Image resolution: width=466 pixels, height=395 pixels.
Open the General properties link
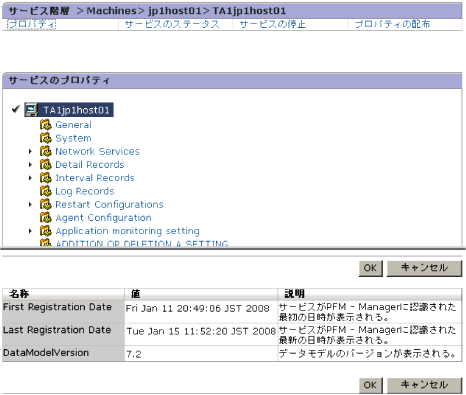(x=73, y=125)
